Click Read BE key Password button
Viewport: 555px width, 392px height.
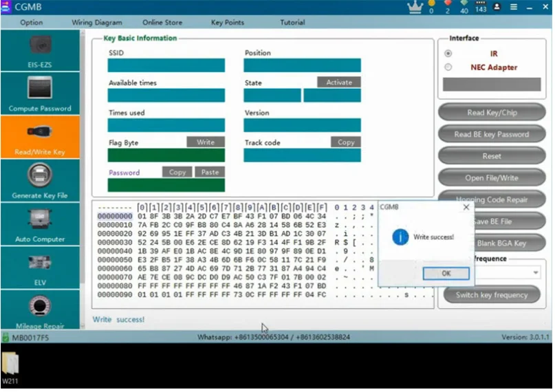point(492,134)
